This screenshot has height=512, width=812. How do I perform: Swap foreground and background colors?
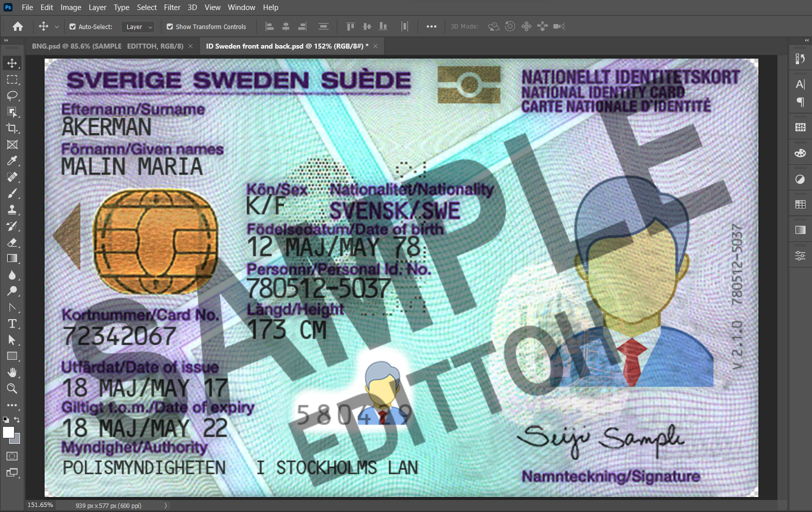point(17,419)
